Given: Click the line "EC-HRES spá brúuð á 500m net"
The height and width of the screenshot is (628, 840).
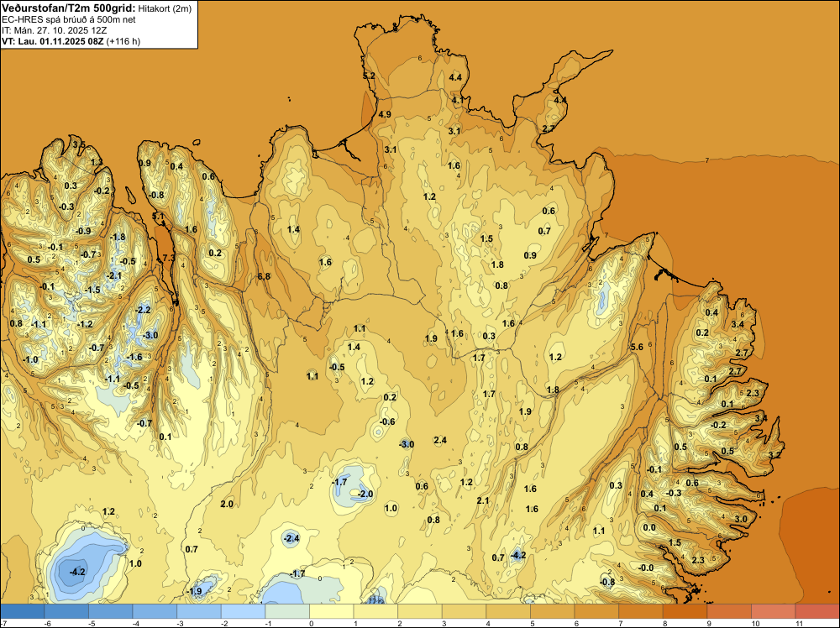Looking at the screenshot, I should pyautogui.click(x=68, y=19).
